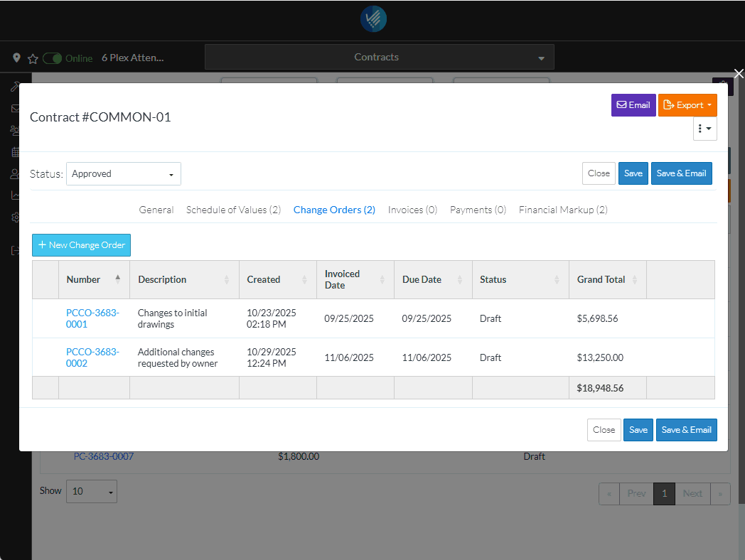The height and width of the screenshot is (560, 745).
Task: Click grand total $13,250.00
Action: 600,357
